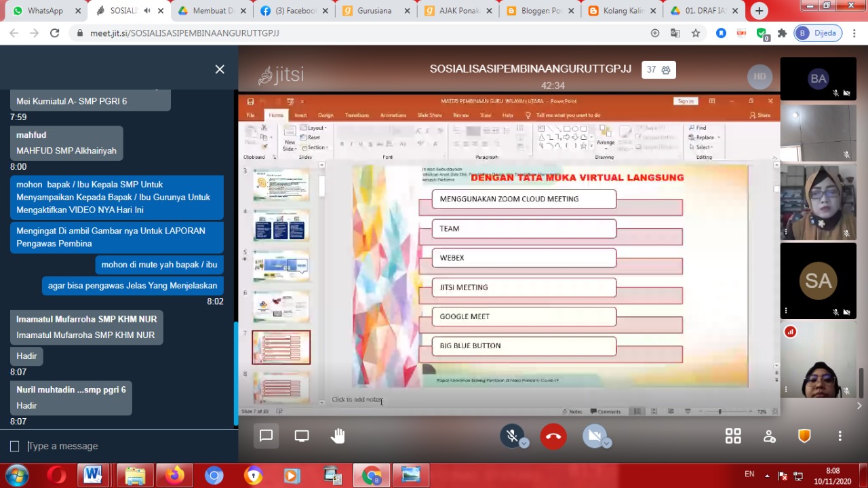Bookmark this page with the star
Image resolution: width=868 pixels, height=488 pixels.
[696, 33]
